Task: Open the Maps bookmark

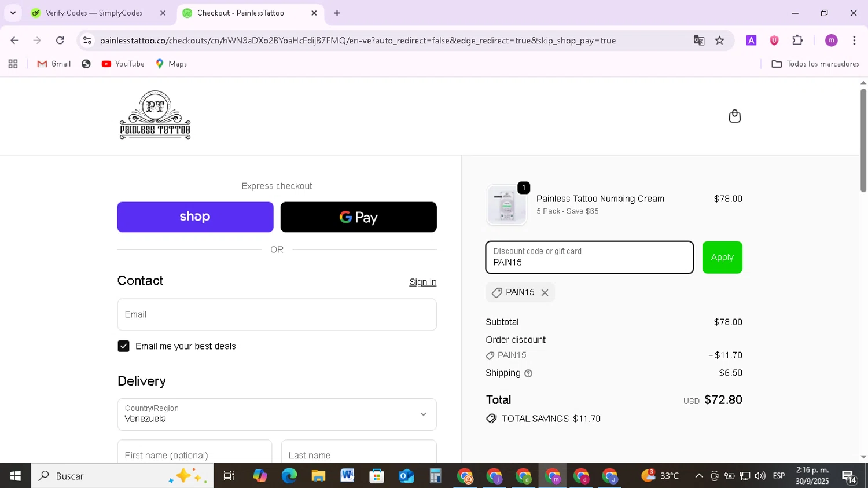Action: pos(171,64)
